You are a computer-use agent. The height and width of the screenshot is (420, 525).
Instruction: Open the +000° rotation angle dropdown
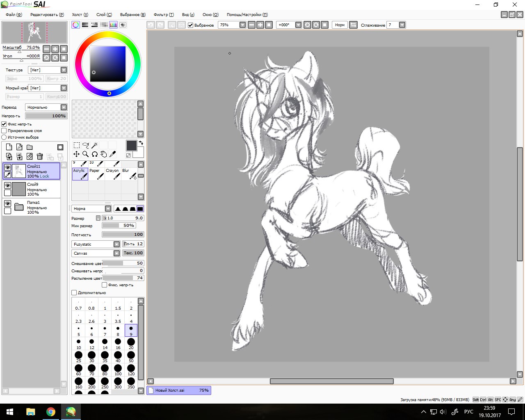tap(289, 25)
